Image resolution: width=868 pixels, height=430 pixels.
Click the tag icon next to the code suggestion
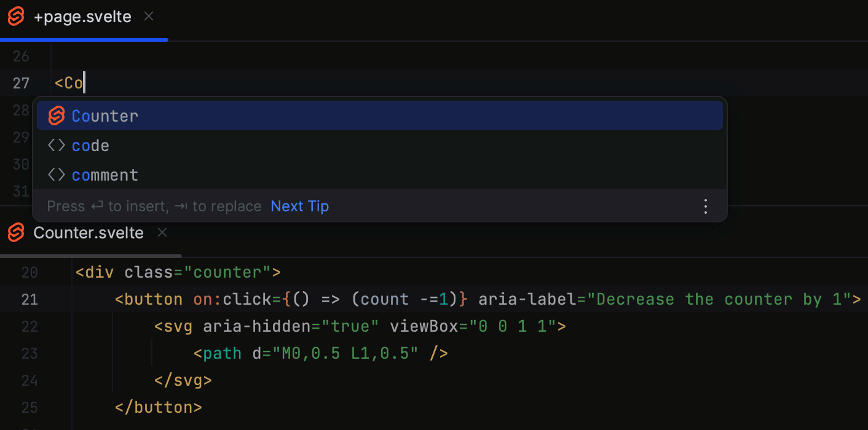[x=55, y=145]
